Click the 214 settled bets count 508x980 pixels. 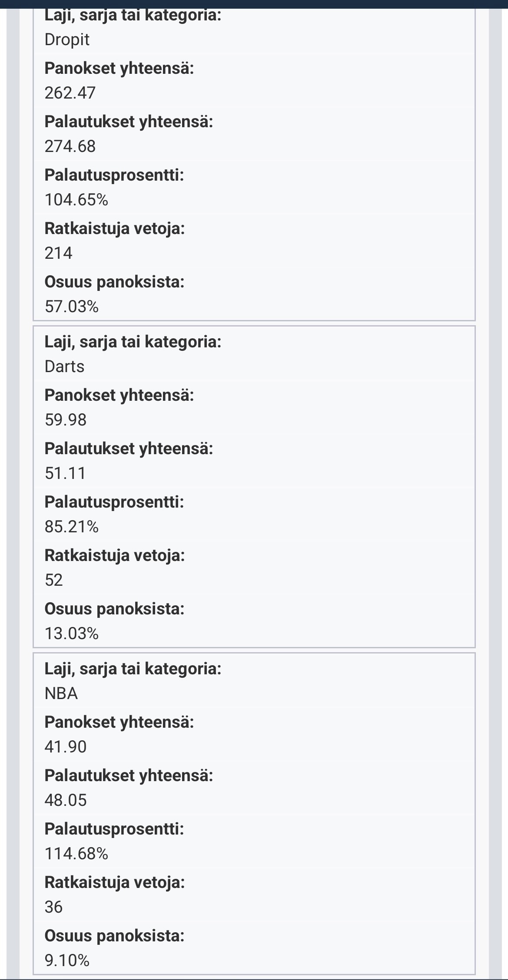pyautogui.click(x=58, y=253)
